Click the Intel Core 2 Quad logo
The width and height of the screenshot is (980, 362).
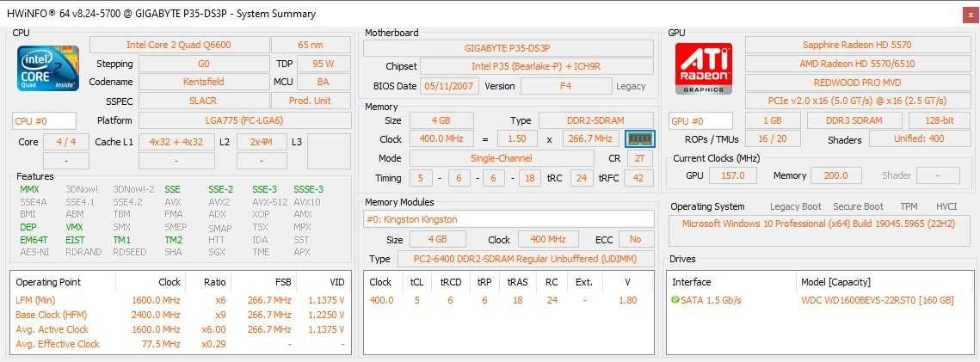[47, 67]
